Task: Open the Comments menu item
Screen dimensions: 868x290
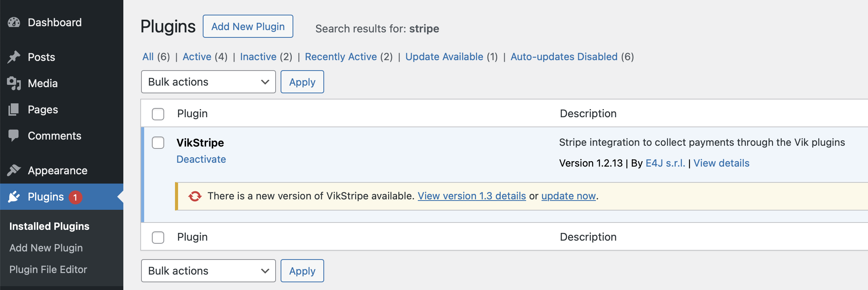Action: (62, 136)
